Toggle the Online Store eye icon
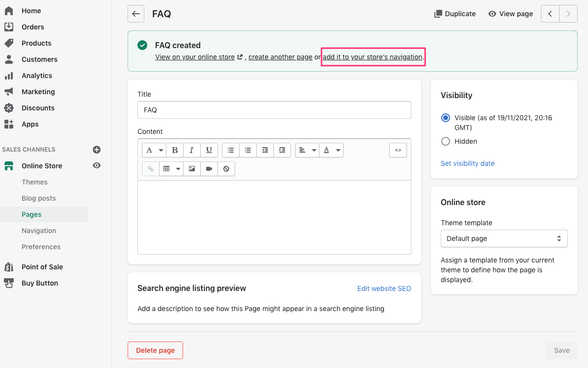The height and width of the screenshot is (368, 588). [96, 165]
